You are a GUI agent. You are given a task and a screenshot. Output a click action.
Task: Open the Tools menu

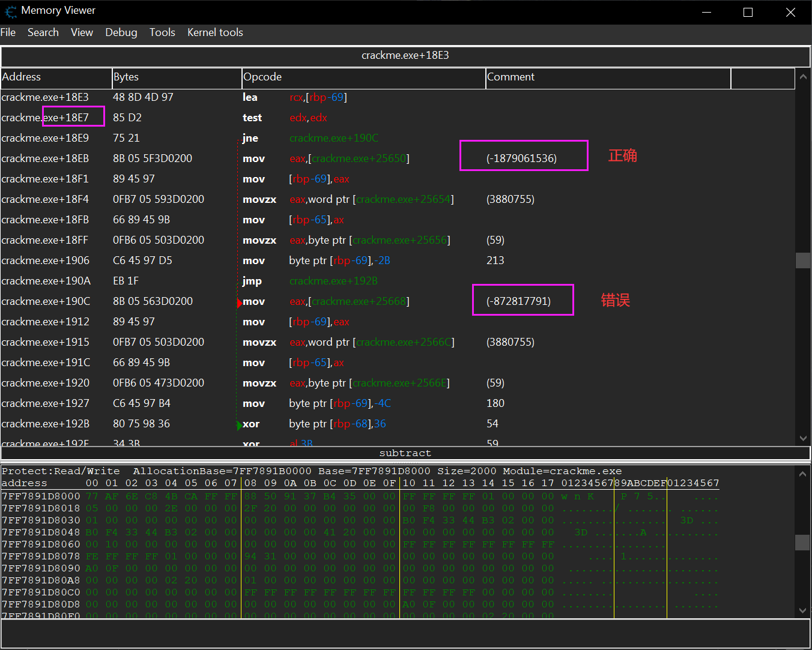(x=162, y=32)
